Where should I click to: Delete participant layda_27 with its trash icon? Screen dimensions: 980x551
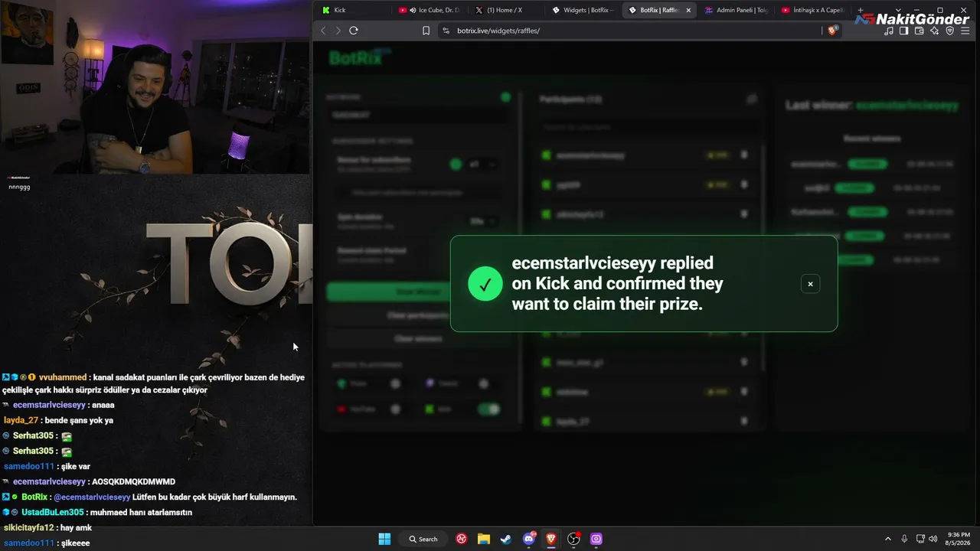[743, 421]
